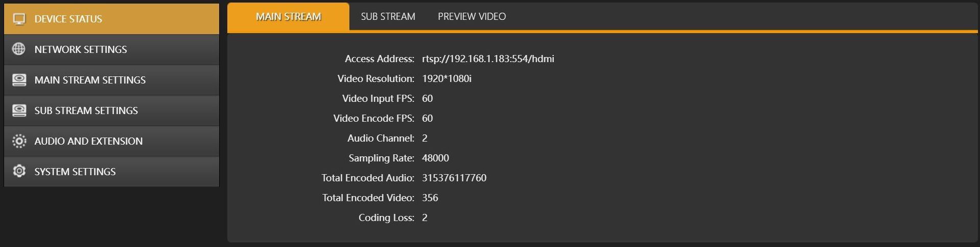Switch to the SUB STREAM tab

pyautogui.click(x=388, y=16)
